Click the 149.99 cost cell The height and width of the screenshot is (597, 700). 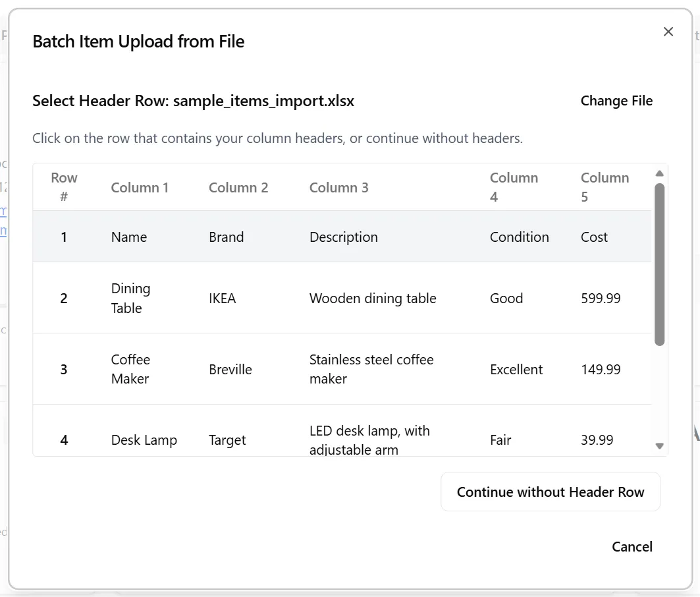[601, 369]
